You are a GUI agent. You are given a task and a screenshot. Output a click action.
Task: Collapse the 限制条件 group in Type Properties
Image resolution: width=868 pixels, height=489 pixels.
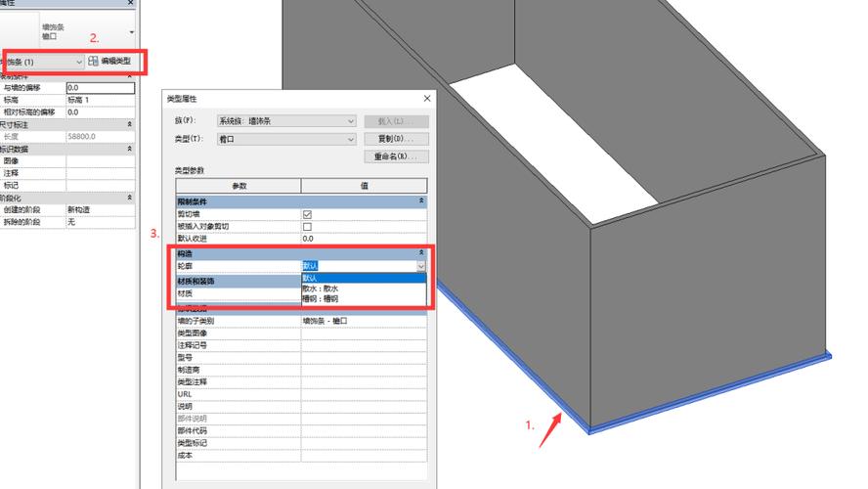pyautogui.click(x=421, y=201)
